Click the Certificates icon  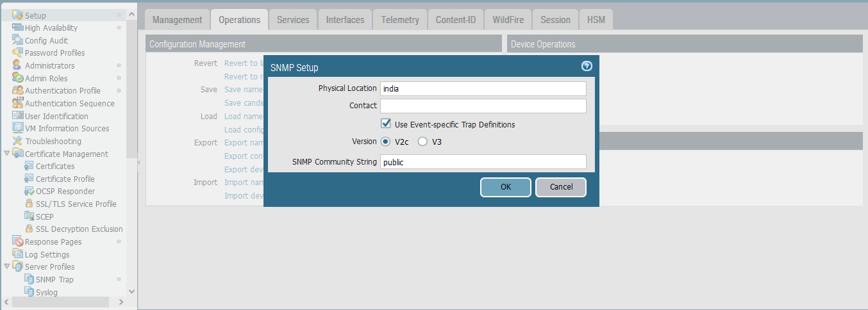29,166
